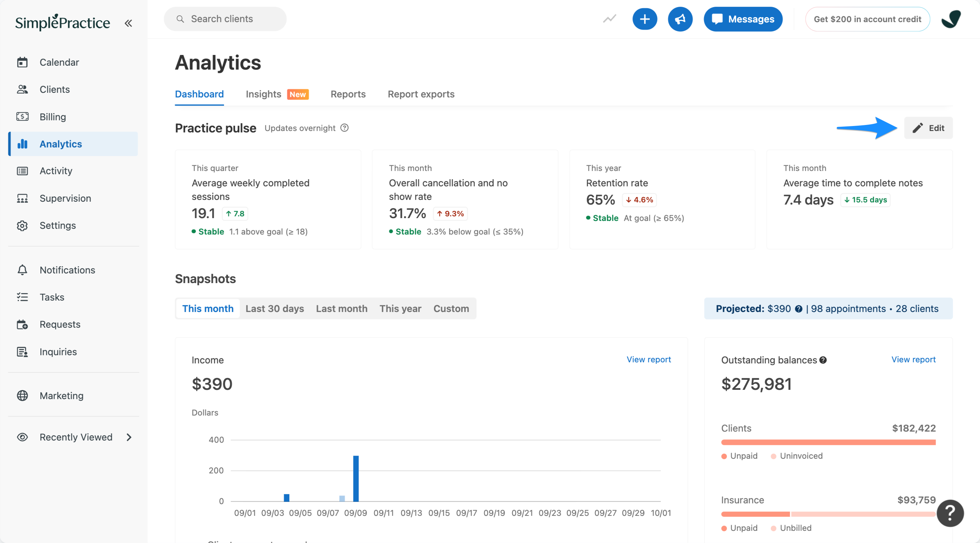Click the Updates overnight help icon
Image resolution: width=980 pixels, height=543 pixels.
point(344,128)
